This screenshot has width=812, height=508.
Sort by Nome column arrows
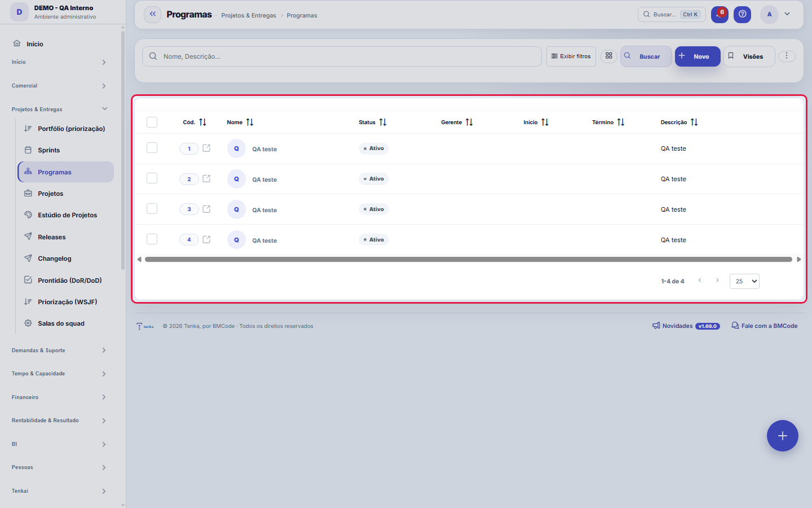[250, 122]
